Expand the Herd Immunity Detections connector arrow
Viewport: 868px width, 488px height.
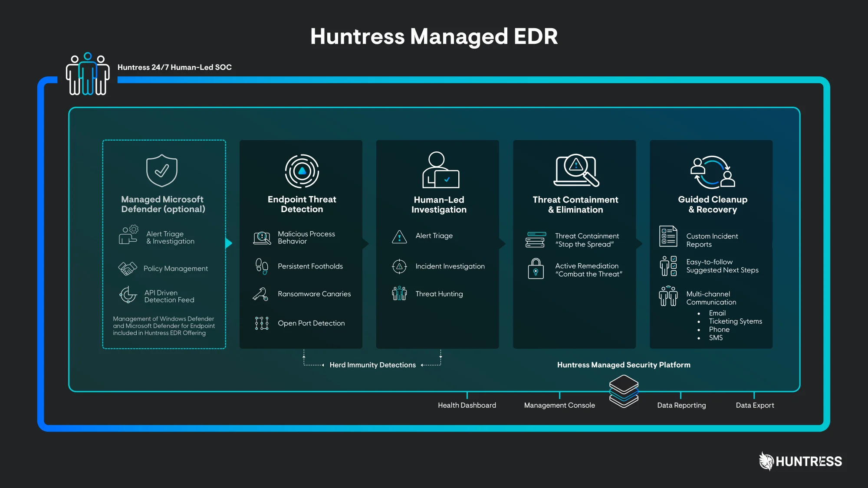[x=372, y=365]
